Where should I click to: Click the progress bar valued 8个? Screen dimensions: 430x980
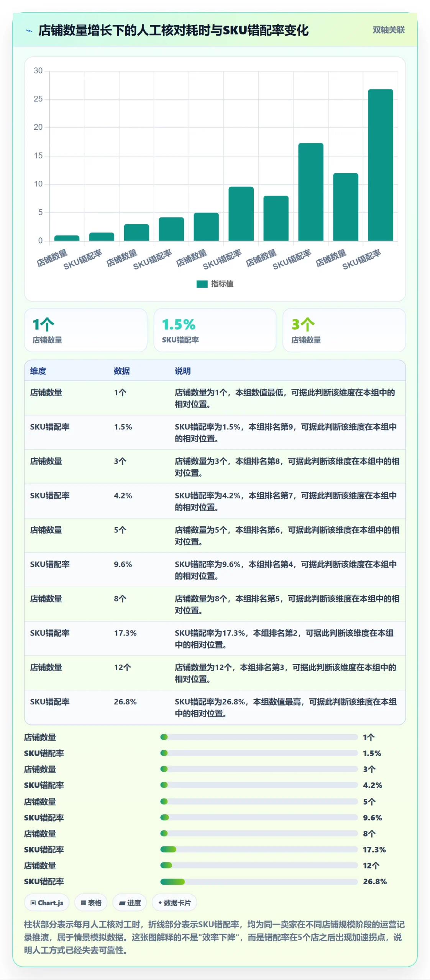click(259, 833)
